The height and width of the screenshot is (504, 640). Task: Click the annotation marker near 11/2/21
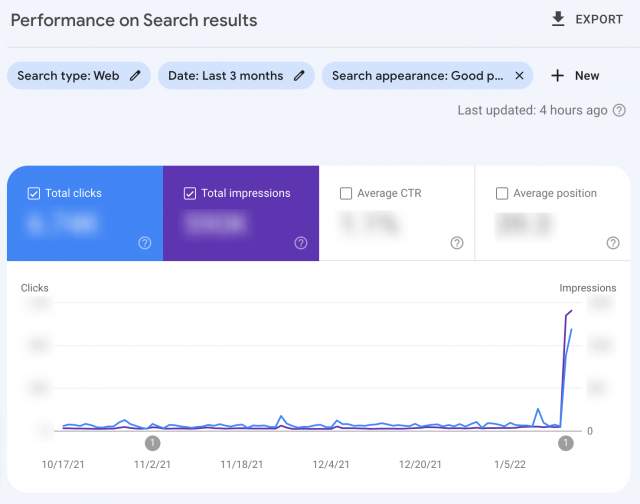[x=152, y=443]
